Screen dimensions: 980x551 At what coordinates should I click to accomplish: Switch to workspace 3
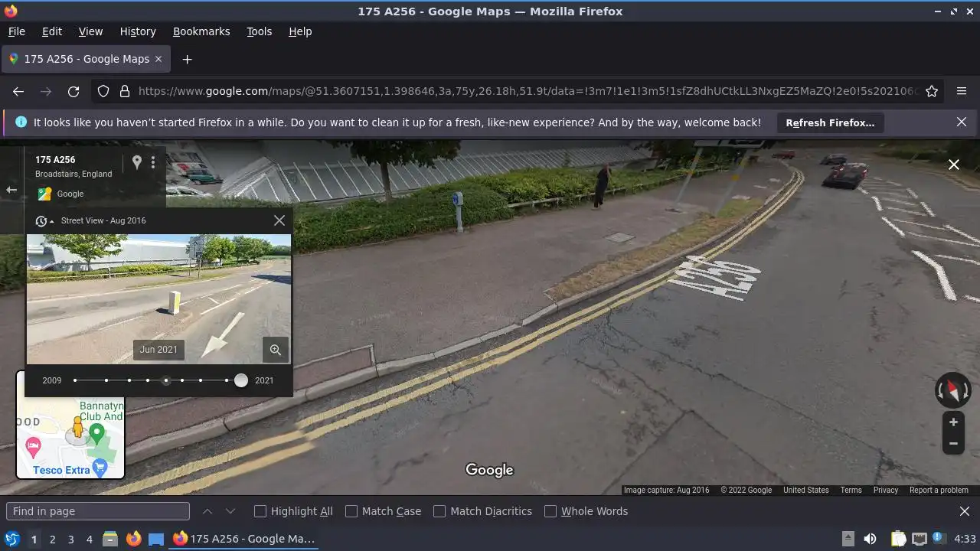[70, 540]
